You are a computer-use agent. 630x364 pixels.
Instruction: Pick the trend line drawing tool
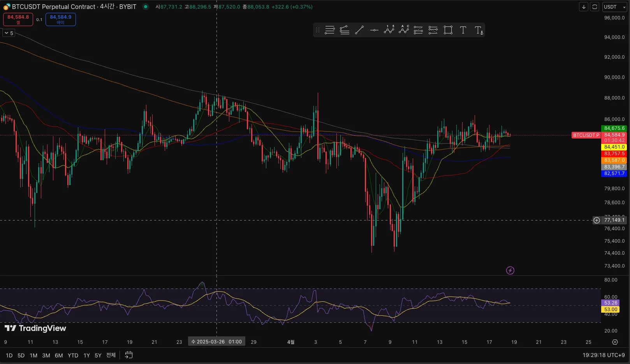click(x=359, y=30)
